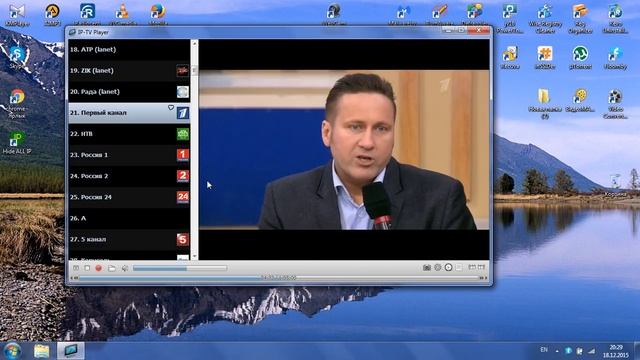This screenshot has width=640, height=360.
Task: Click the IP-TV Player taskbar button
Action: coord(70,351)
